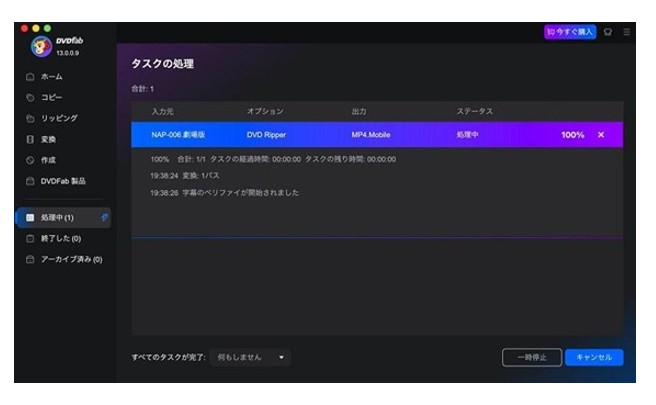Click the version number 13.0.0.9

click(x=68, y=53)
